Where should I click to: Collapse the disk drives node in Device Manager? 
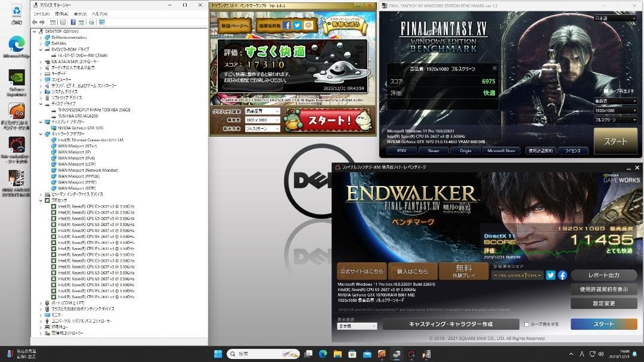40,104
